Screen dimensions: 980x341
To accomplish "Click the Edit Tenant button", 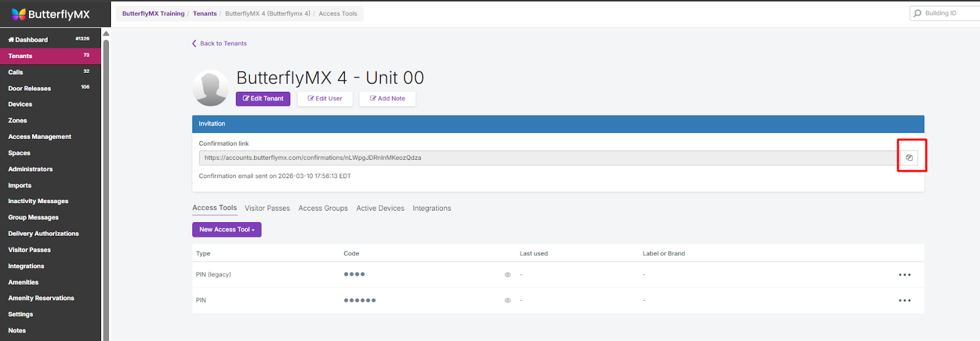I will tap(263, 99).
